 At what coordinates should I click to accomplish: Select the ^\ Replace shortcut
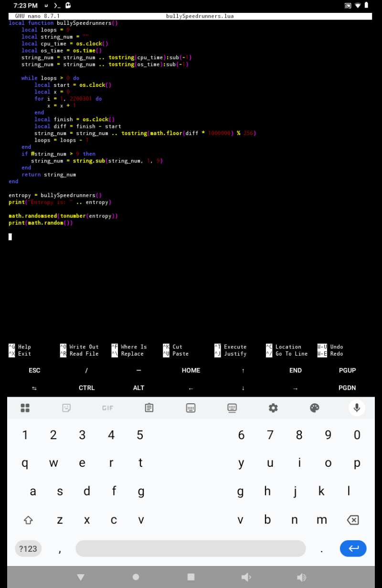127,354
